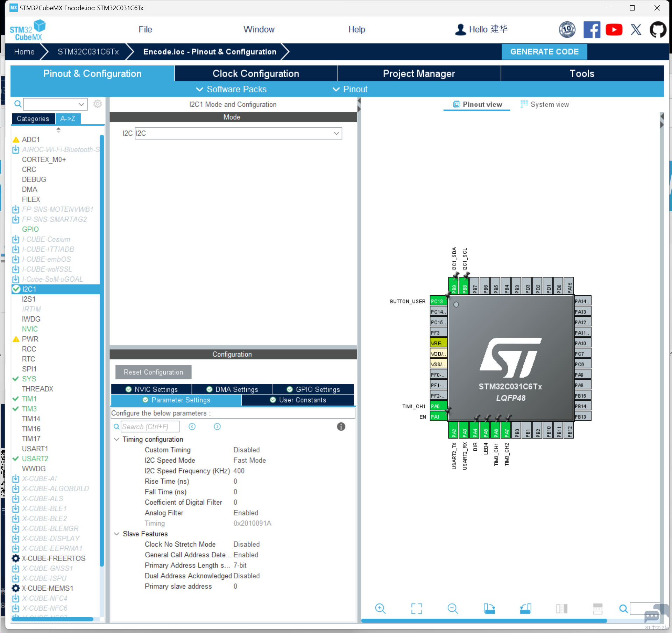This screenshot has height=633, width=672.
Task: Zoom in on the pinout view
Action: 380,609
